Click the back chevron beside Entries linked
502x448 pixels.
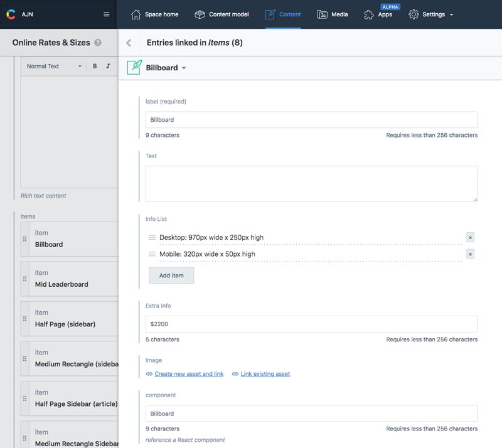coord(129,43)
